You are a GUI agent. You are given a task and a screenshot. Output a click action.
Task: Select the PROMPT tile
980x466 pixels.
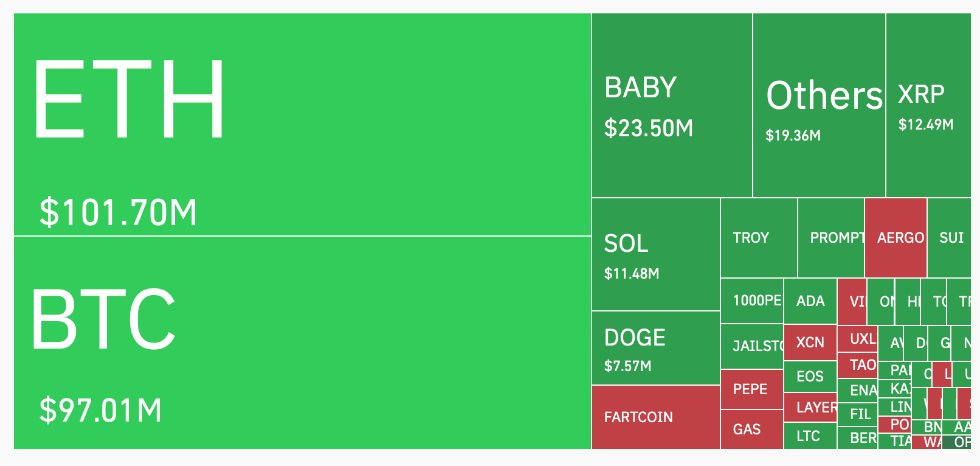[x=830, y=238]
